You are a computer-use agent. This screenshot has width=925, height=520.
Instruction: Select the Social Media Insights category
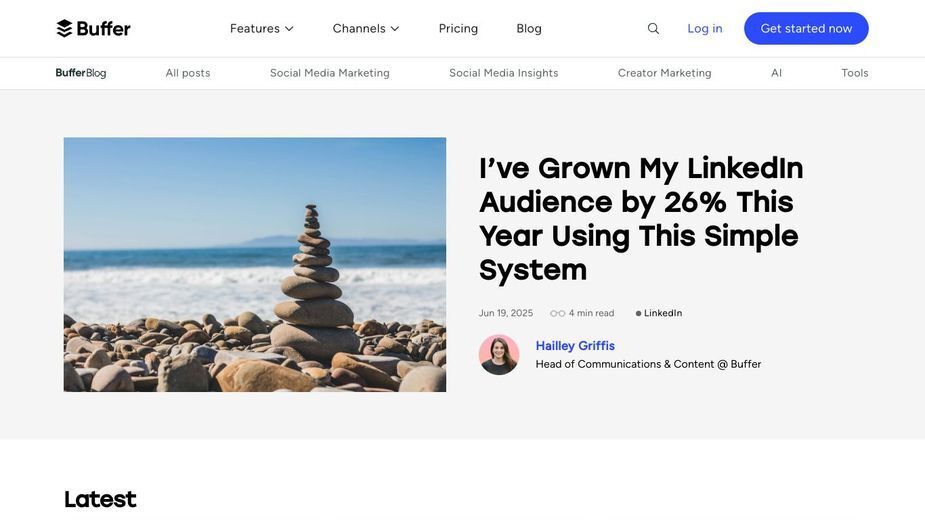[x=503, y=73]
